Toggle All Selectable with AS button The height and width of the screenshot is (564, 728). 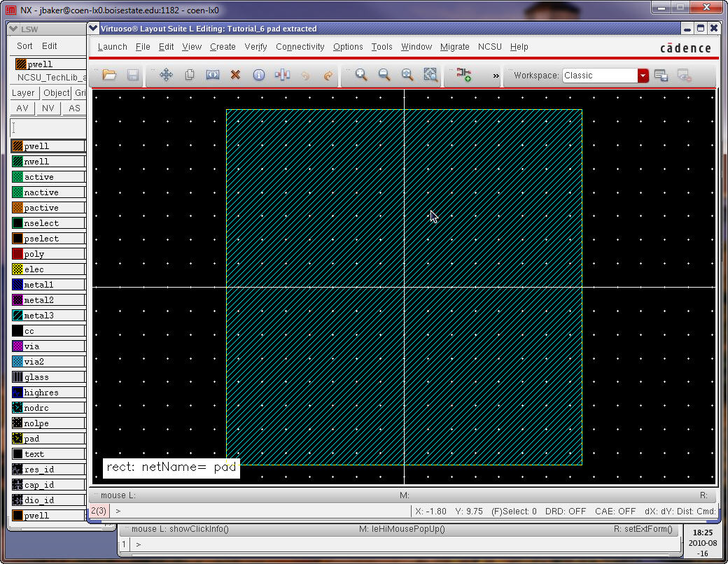tap(73, 108)
